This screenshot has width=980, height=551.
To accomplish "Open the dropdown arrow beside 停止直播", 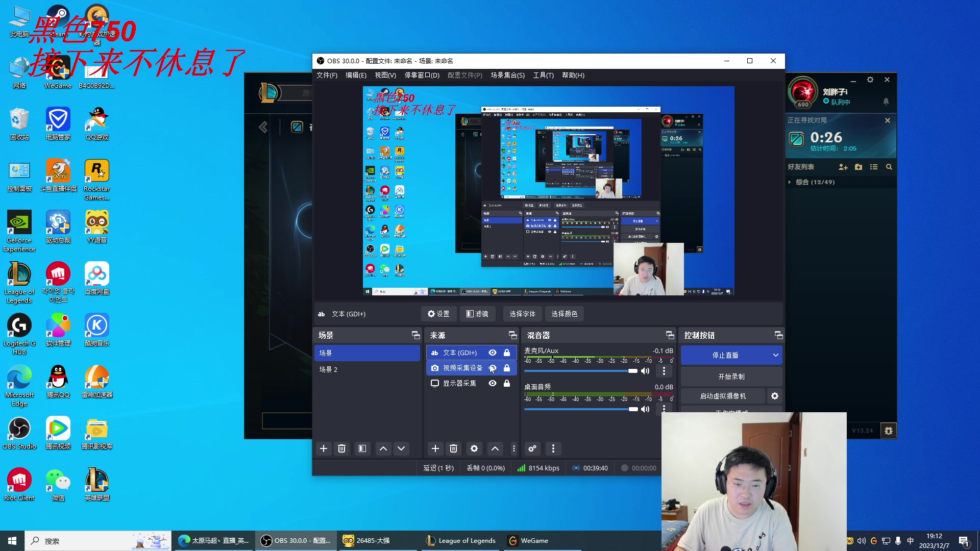I will coord(776,355).
